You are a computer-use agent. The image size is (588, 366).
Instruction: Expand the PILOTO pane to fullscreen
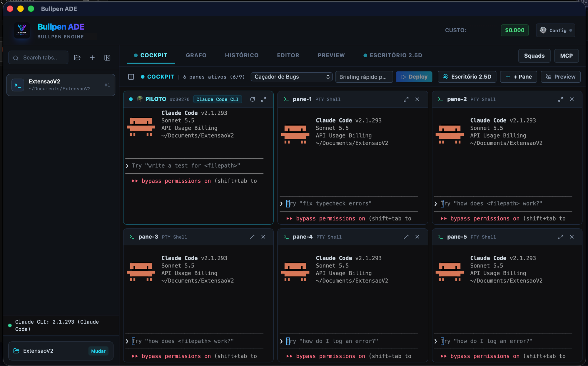[263, 99]
